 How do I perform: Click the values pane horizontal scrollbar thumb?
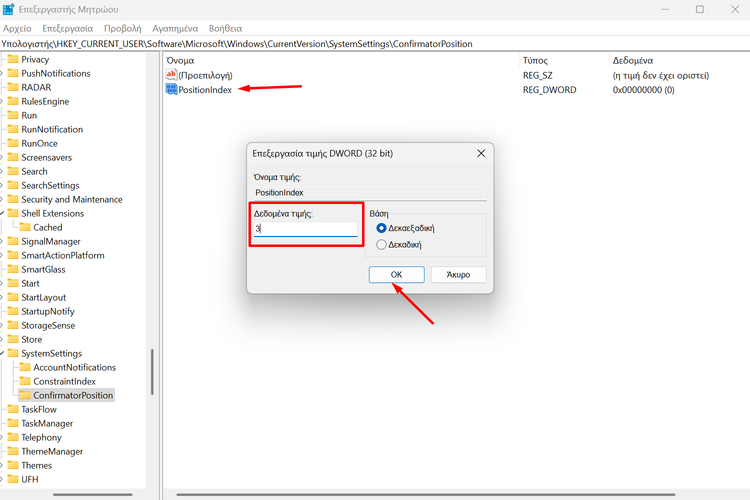[426, 494]
